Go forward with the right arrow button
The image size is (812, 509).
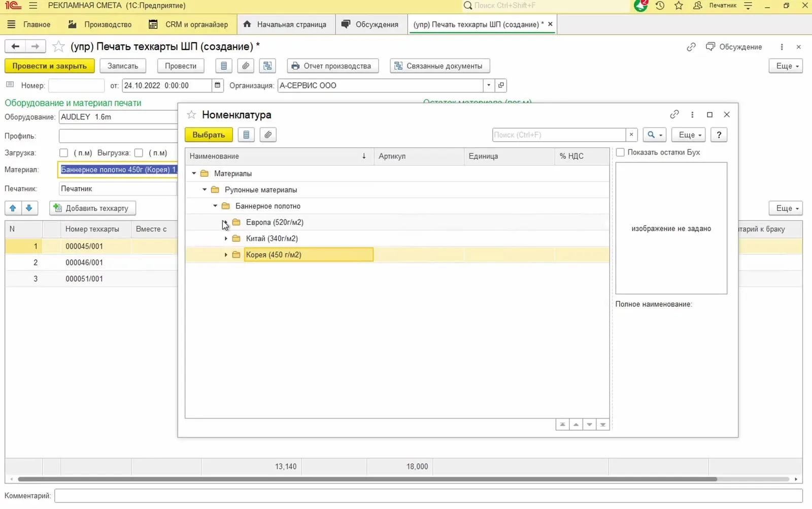35,46
